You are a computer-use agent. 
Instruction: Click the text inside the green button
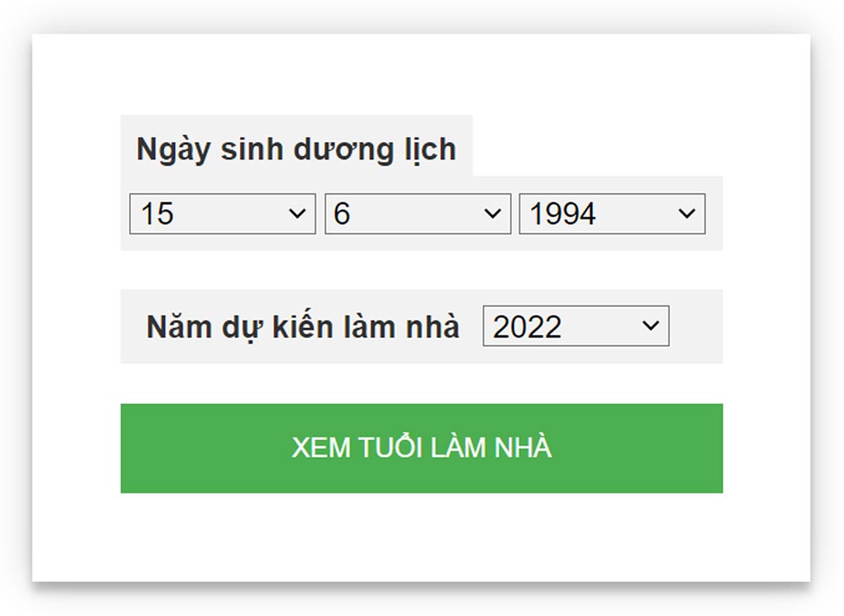(422, 448)
